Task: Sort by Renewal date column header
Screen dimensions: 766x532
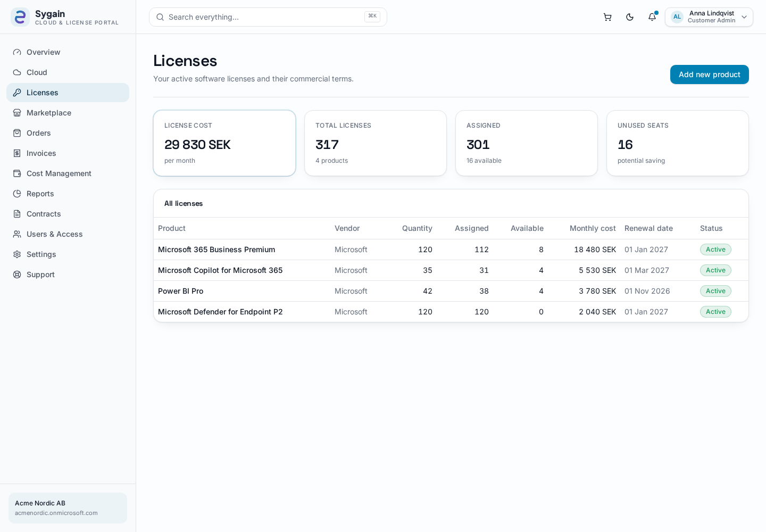Action: (648, 228)
